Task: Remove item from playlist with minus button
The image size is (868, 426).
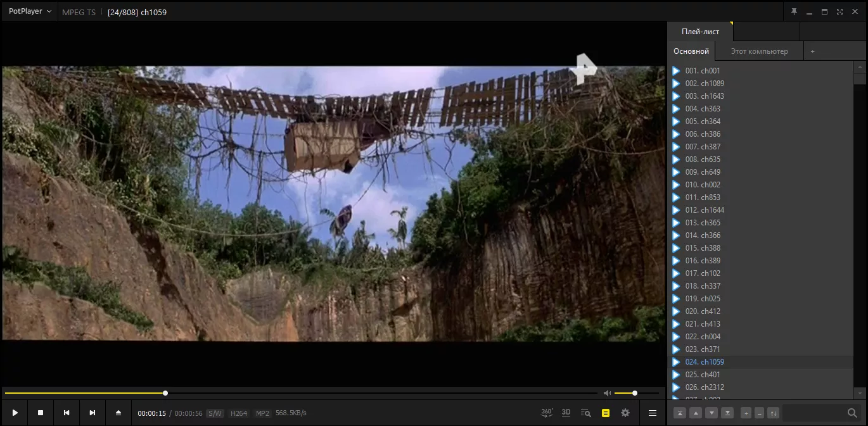Action: pos(760,413)
